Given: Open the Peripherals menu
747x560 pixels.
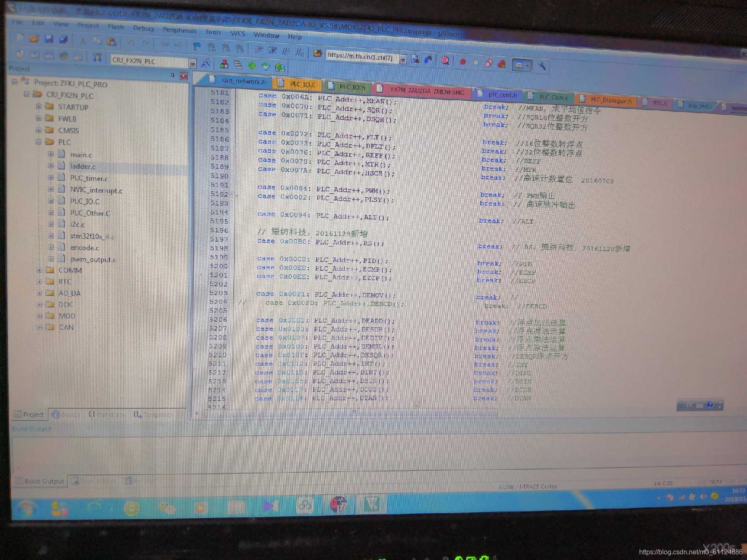Looking at the screenshot, I should click(x=179, y=30).
